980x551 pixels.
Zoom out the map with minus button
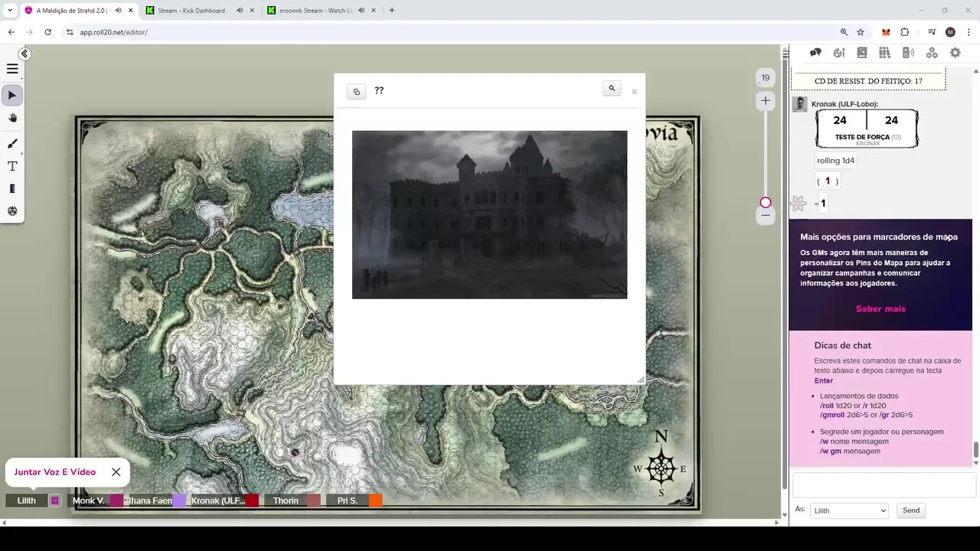pyautogui.click(x=765, y=216)
